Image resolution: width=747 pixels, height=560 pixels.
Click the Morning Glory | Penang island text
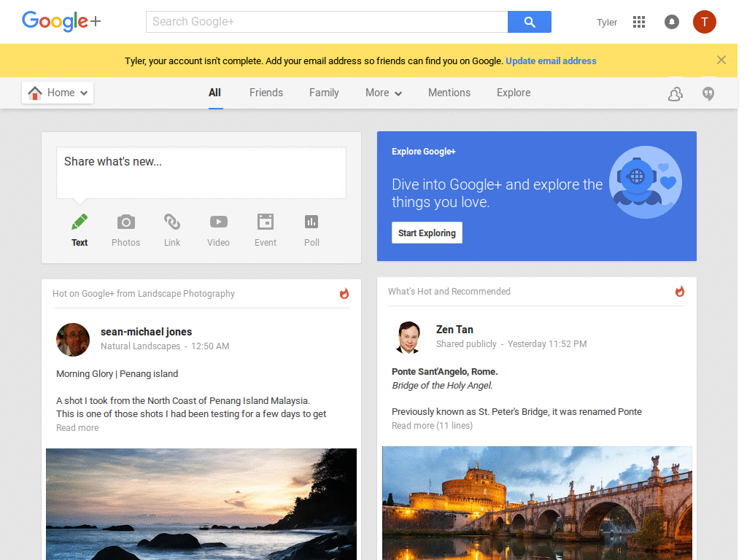(117, 374)
